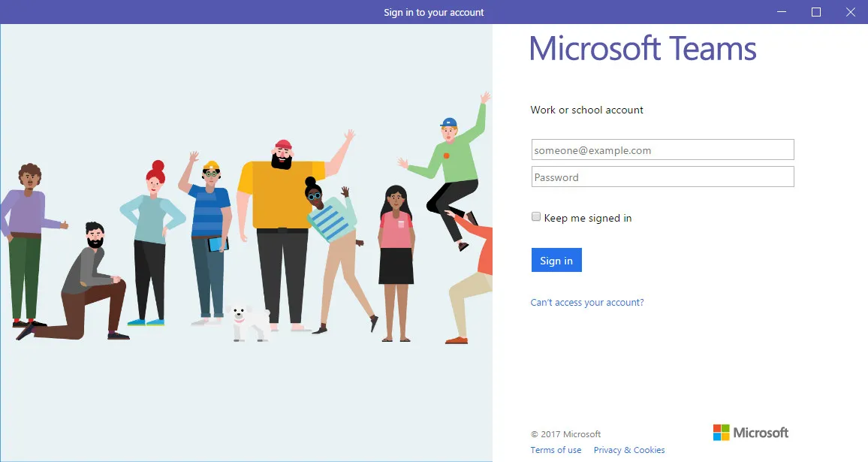The height and width of the screenshot is (462, 868).
Task: Click the white dog in the illustration
Action: (x=248, y=322)
